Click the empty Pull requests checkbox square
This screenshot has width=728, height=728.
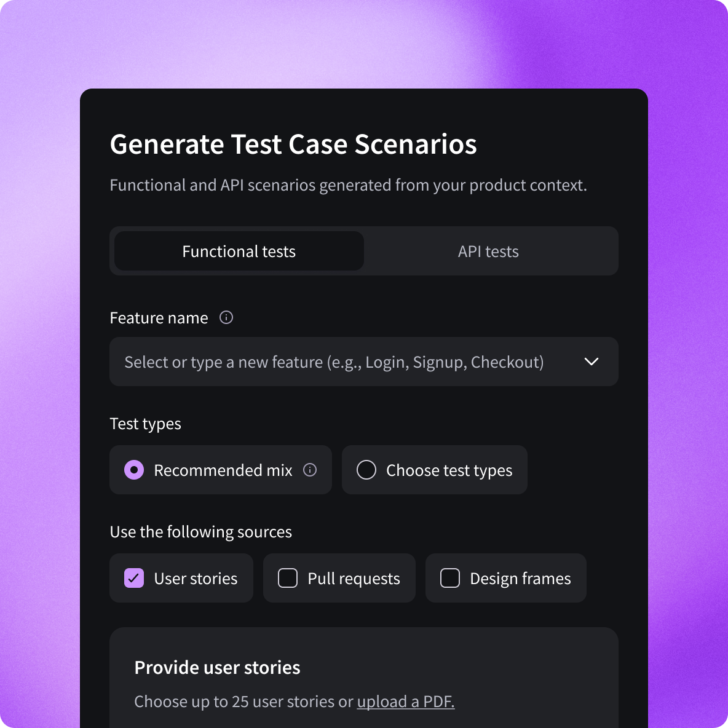(x=287, y=578)
